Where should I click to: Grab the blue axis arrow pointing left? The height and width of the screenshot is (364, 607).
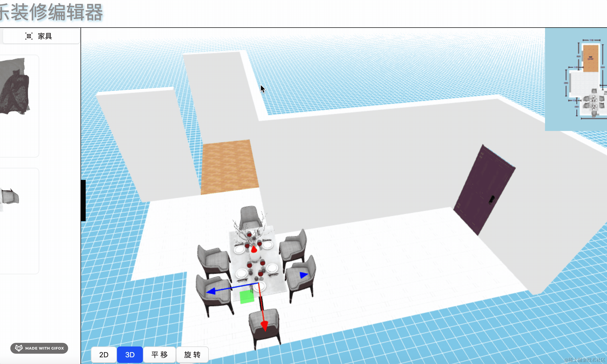(x=211, y=291)
